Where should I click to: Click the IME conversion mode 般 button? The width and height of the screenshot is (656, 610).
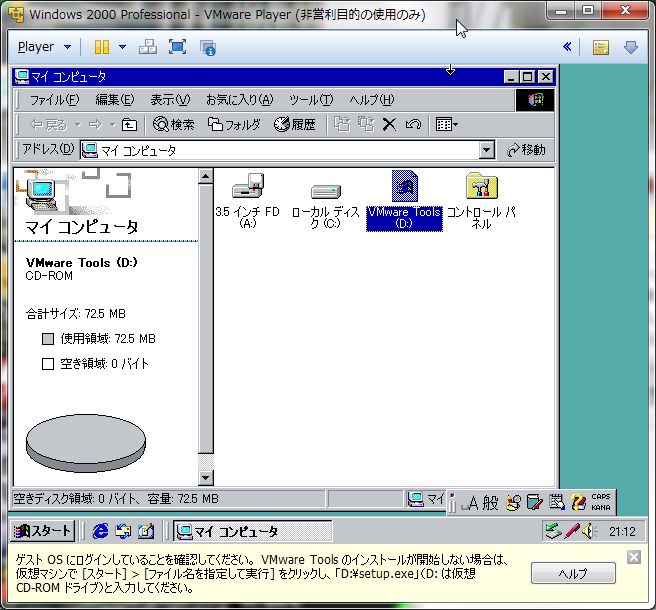coord(490,502)
